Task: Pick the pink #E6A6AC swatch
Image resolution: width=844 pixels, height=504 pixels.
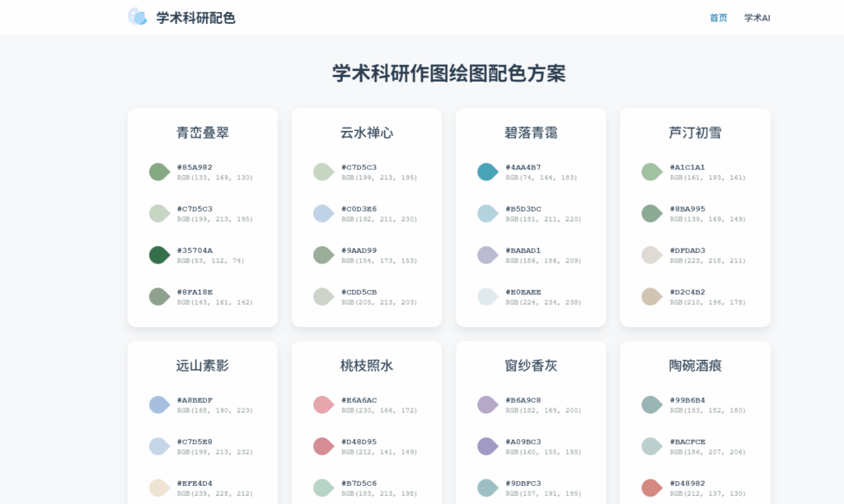Action: pyautogui.click(x=323, y=404)
